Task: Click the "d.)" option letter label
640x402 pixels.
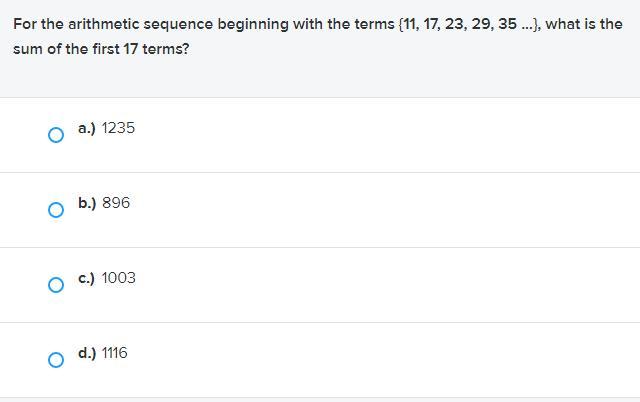Action: point(86,353)
